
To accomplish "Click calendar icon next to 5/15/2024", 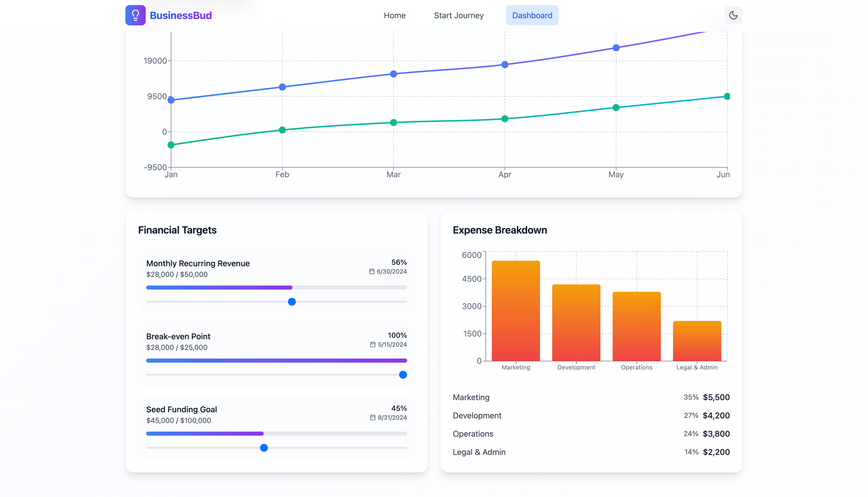I will pyautogui.click(x=373, y=344).
